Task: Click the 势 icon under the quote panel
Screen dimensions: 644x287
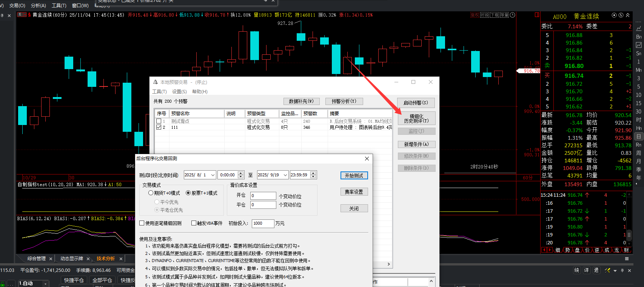Action: click(x=567, y=250)
